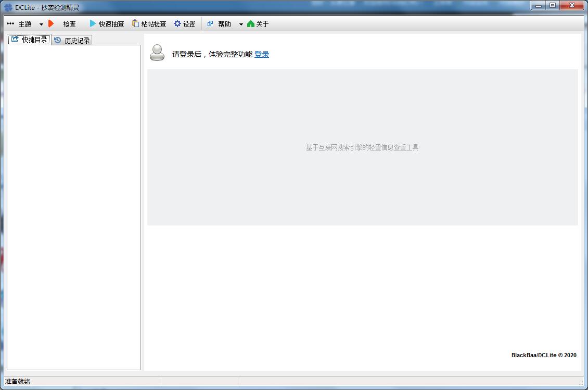This screenshot has height=390, width=588.
Task: Switch to the 快捷目录 tab
Action: (30, 40)
